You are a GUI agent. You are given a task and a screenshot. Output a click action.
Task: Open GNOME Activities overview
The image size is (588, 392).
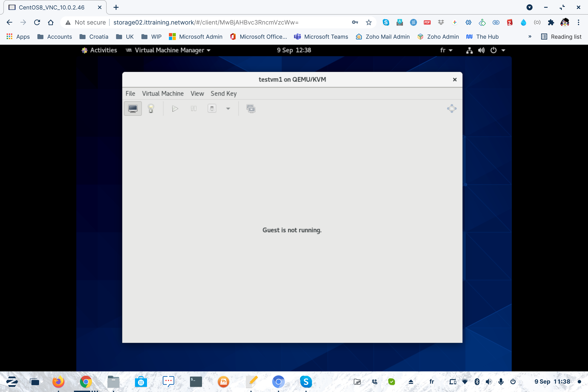pos(99,50)
